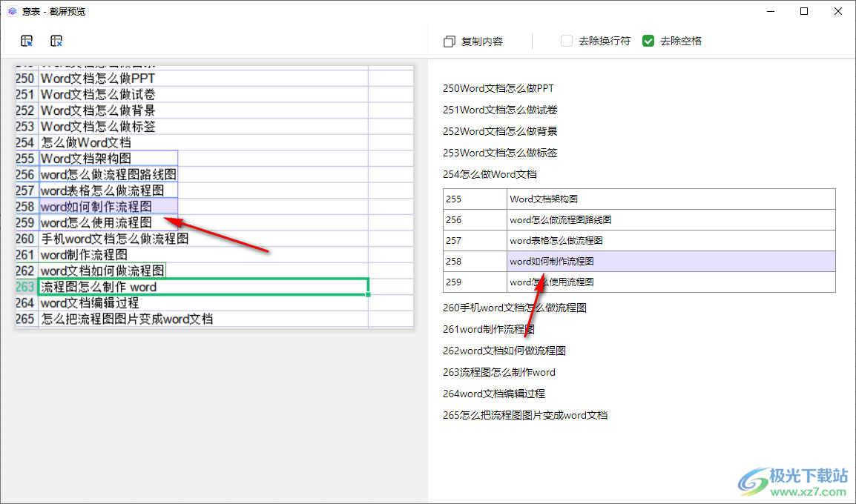Click result line 254怎么做Word文档
The image size is (856, 504).
490,174
